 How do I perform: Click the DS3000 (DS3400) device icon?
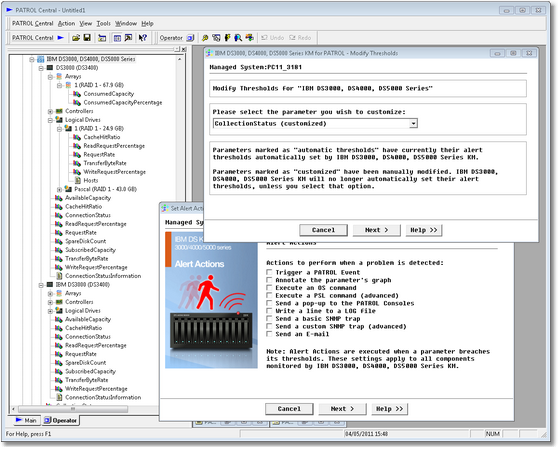pyautogui.click(x=50, y=68)
